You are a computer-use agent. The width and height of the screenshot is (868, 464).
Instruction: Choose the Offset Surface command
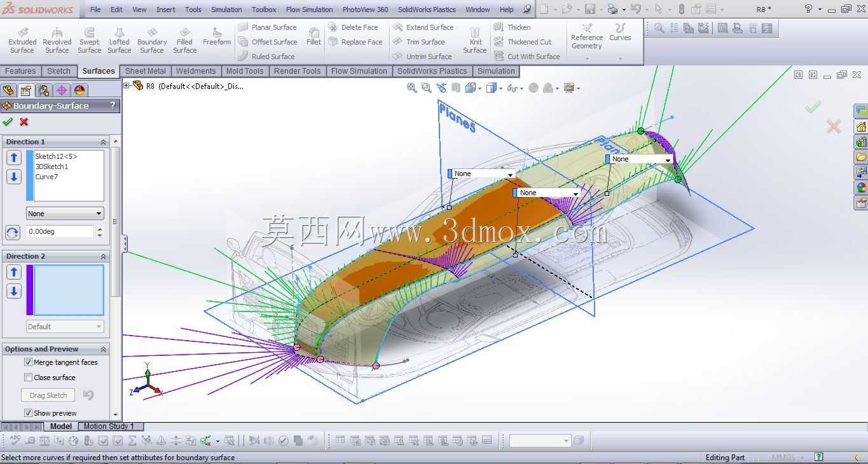pos(267,42)
